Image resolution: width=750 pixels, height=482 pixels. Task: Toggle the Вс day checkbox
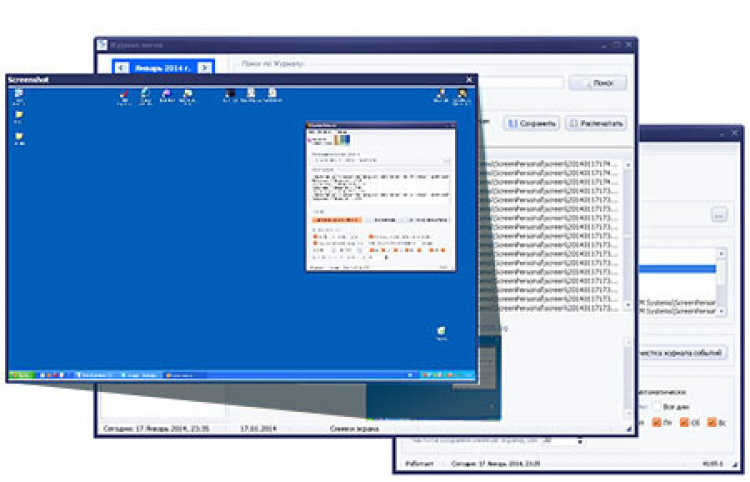tap(712, 422)
